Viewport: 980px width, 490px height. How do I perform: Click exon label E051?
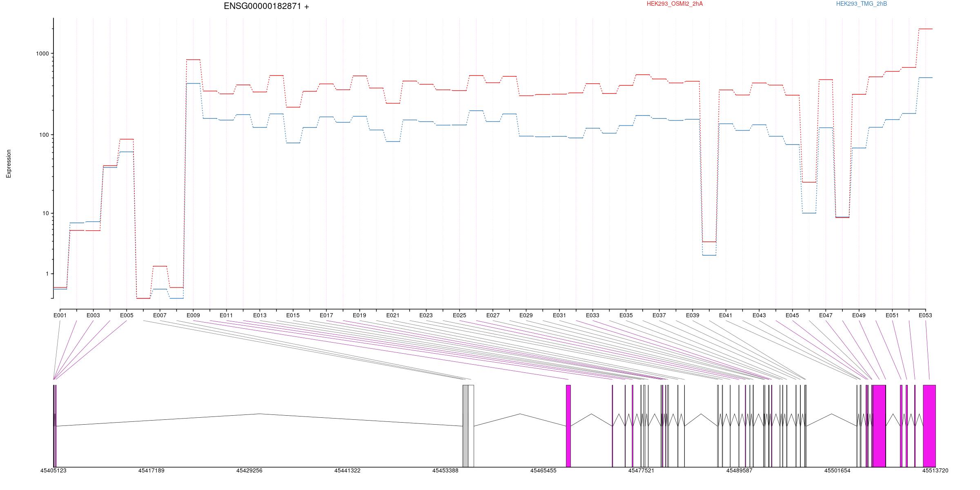892,315
